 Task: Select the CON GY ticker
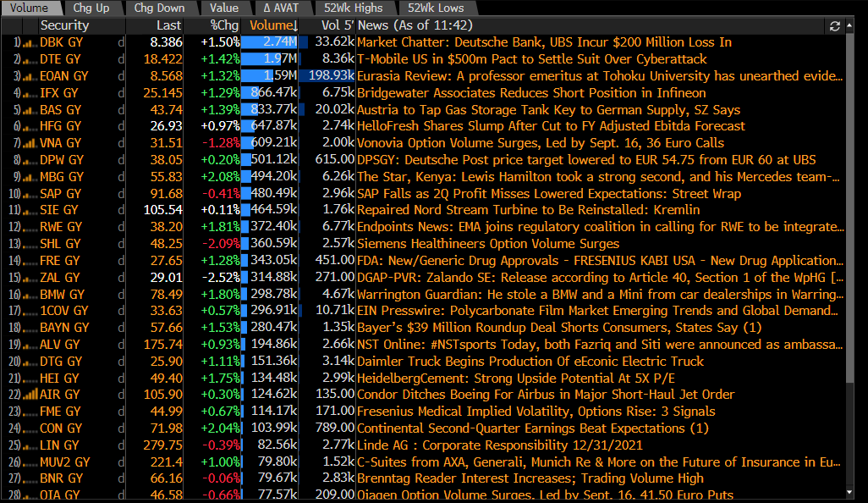60,428
